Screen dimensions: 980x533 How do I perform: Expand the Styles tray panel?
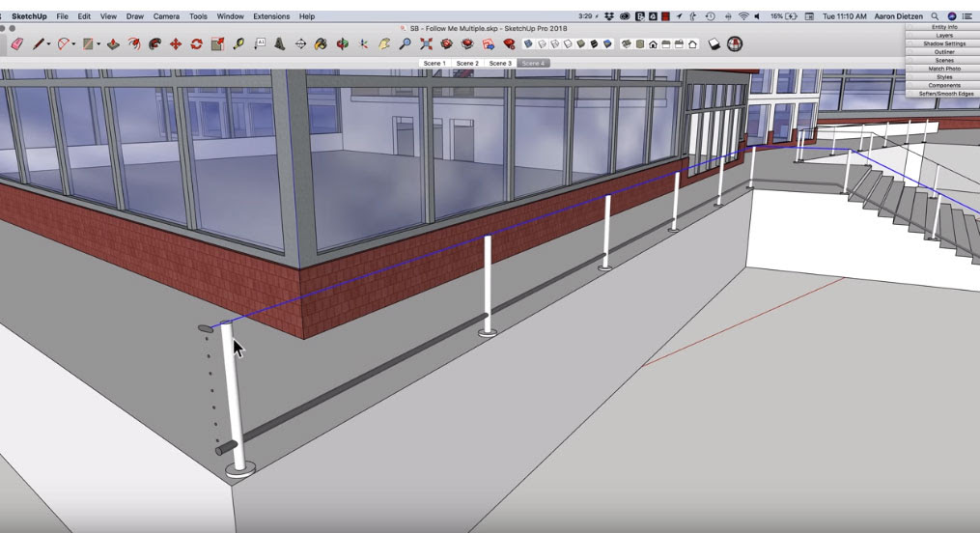click(943, 77)
